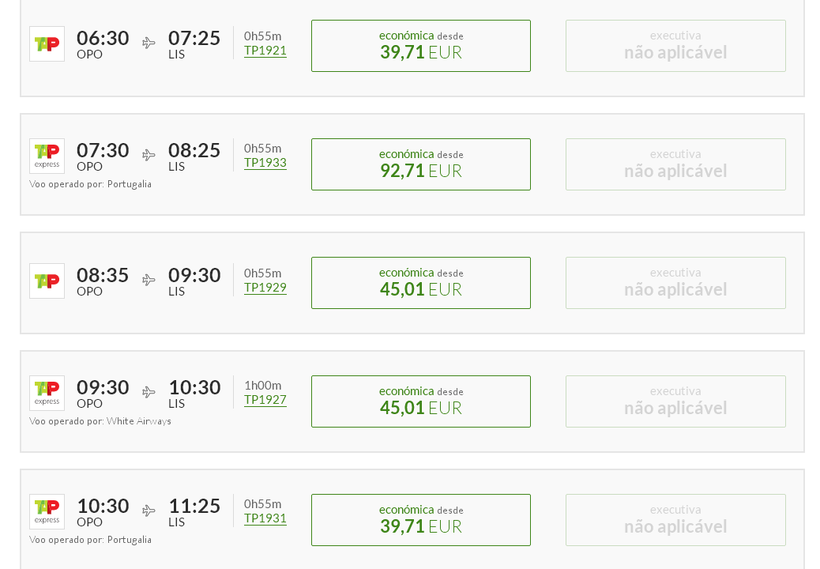Open flight number TP1927 details
This screenshot has width=820, height=569.
coord(265,400)
